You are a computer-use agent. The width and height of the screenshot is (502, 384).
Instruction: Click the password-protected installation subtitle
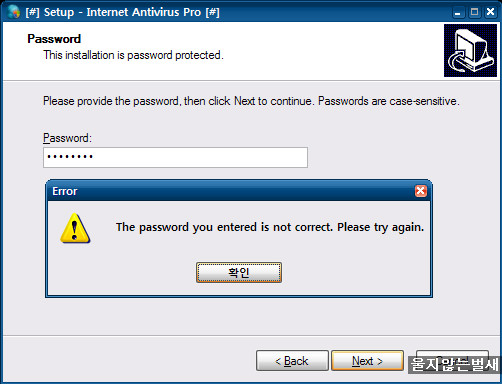(x=133, y=55)
